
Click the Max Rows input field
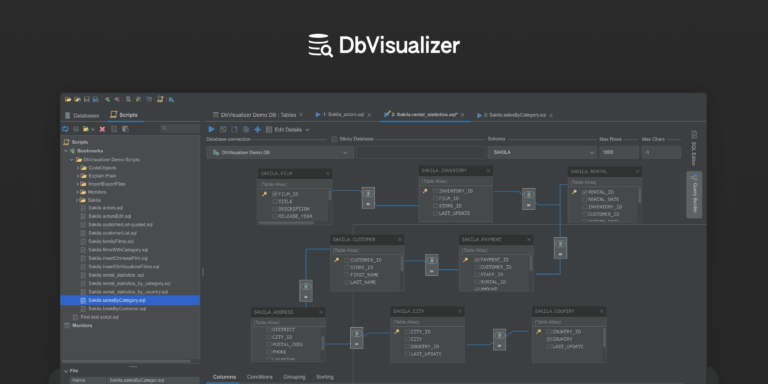619,152
